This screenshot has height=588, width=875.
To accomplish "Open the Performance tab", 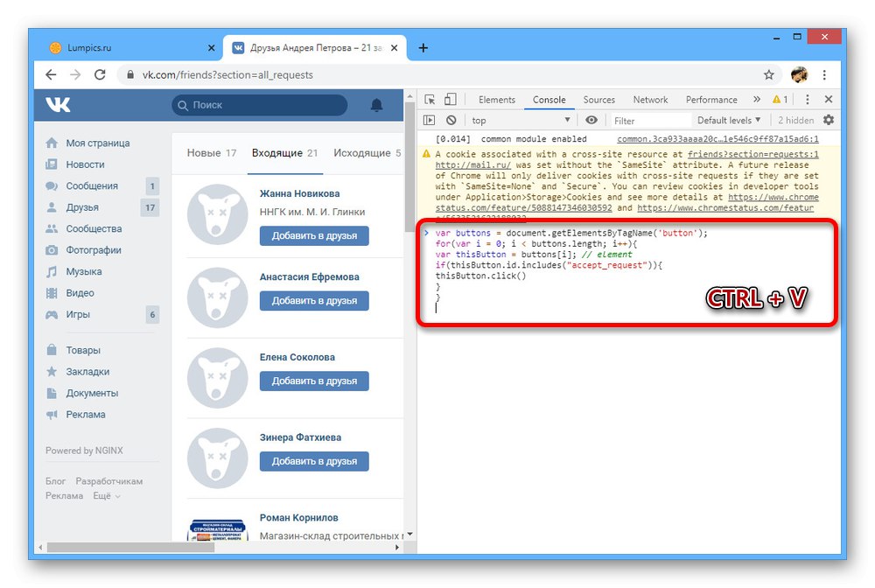I will point(711,99).
